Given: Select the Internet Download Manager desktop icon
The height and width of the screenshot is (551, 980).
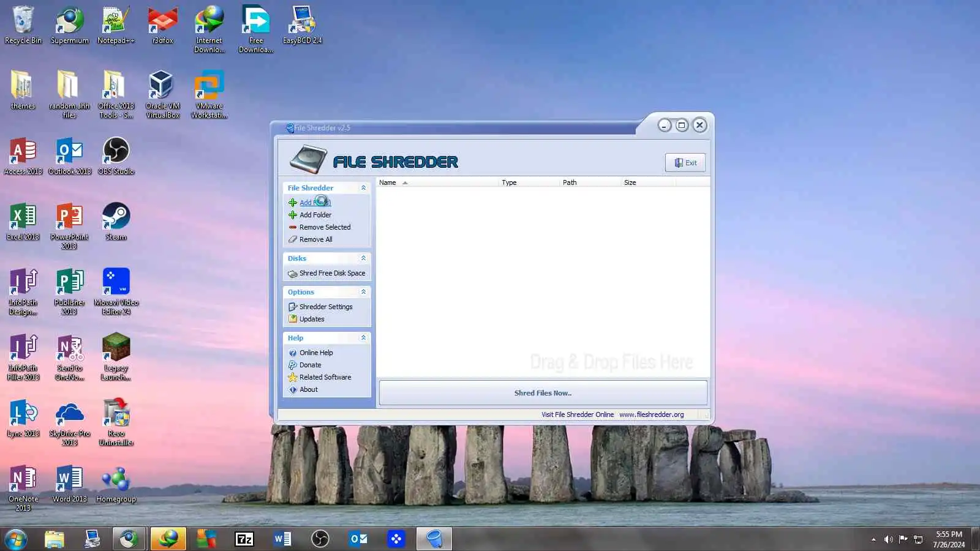Looking at the screenshot, I should pos(209,29).
